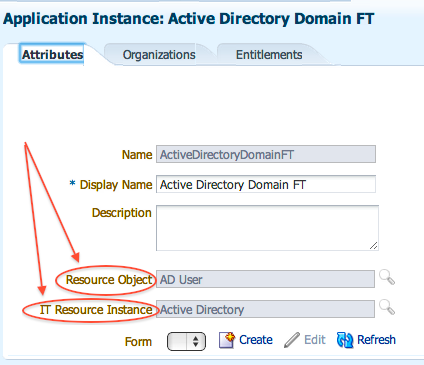Click the Resource Object field AD User
The image size is (424, 365).
265,279
